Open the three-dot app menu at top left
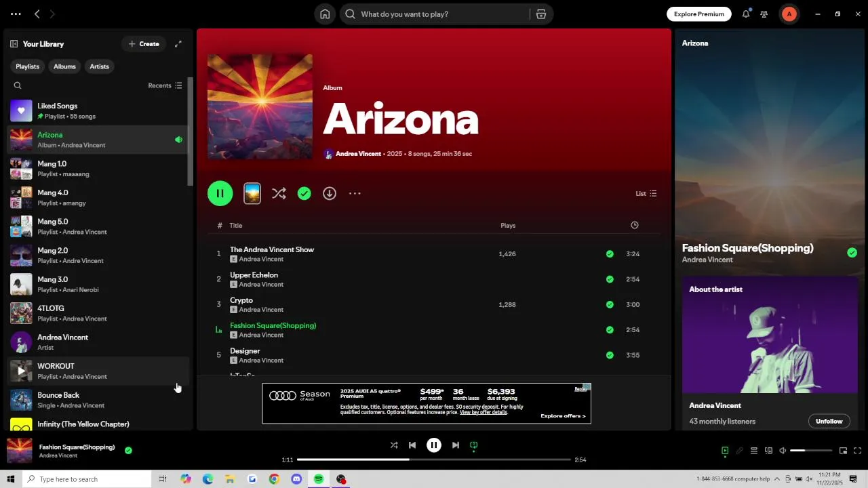 tap(16, 14)
